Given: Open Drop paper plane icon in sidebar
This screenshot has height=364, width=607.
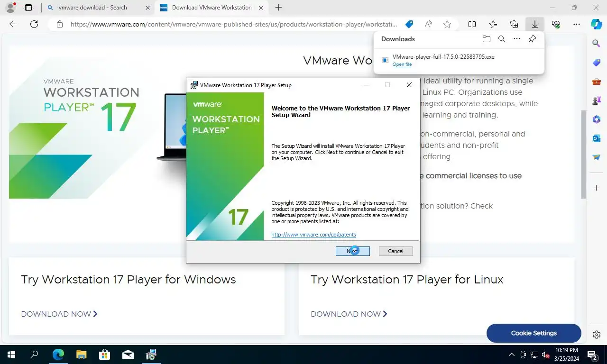Looking at the screenshot, I should 597,157.
